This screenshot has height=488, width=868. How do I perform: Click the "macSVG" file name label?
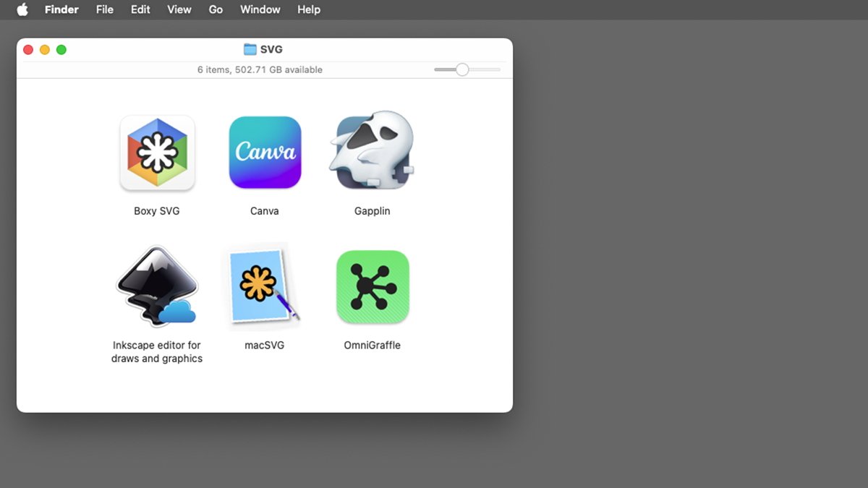coord(265,345)
